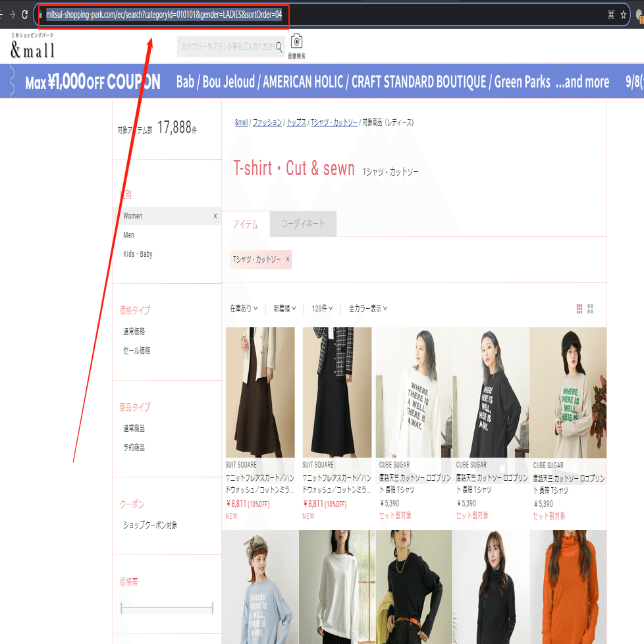This screenshot has width=644, height=644.
Task: Select the アイテム tab
Action: tap(246, 225)
